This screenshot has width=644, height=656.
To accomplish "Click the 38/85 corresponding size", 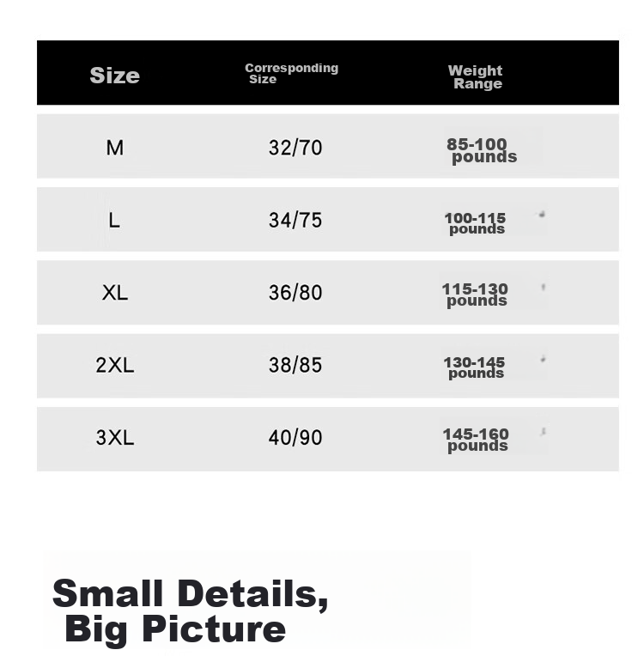I will tap(295, 365).
